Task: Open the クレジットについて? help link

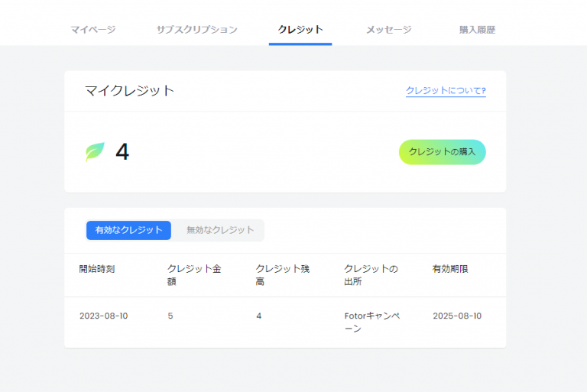Action: point(446,91)
